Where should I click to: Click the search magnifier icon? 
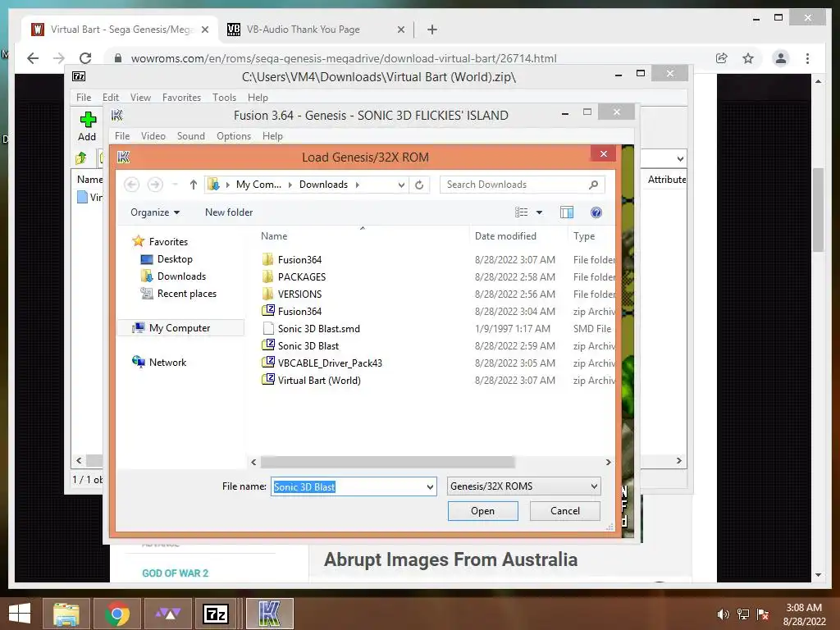tap(594, 185)
